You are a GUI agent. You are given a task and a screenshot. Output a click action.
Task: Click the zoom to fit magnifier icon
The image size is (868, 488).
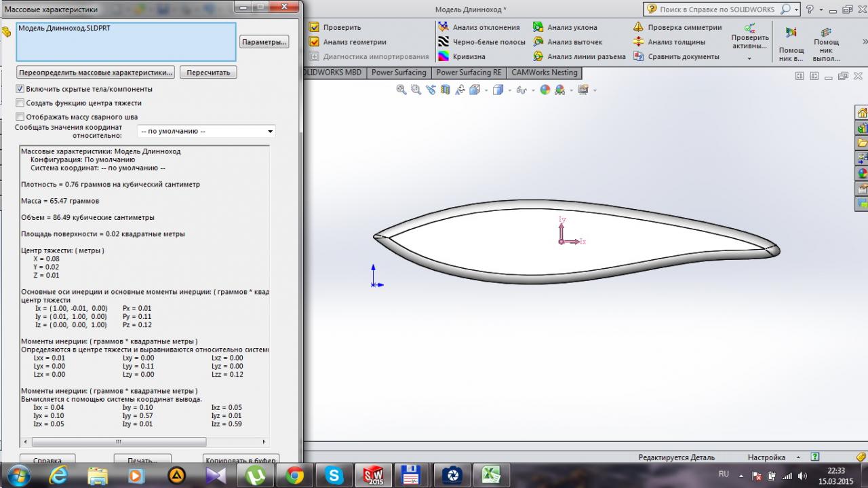(401, 90)
